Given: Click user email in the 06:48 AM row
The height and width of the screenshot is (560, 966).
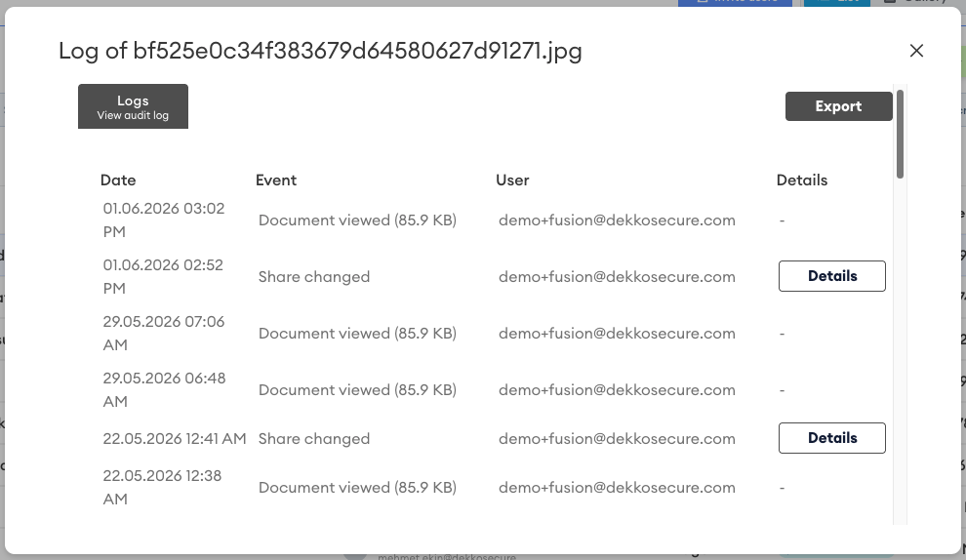Looking at the screenshot, I should [x=617, y=390].
